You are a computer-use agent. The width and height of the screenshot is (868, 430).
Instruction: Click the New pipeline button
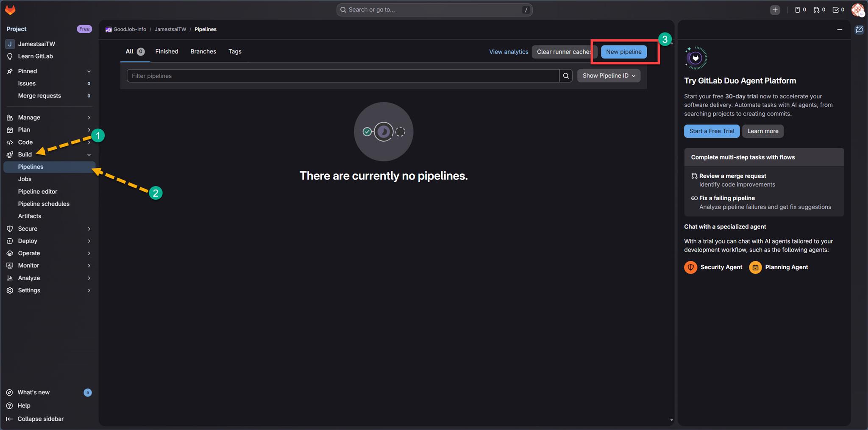coord(623,52)
